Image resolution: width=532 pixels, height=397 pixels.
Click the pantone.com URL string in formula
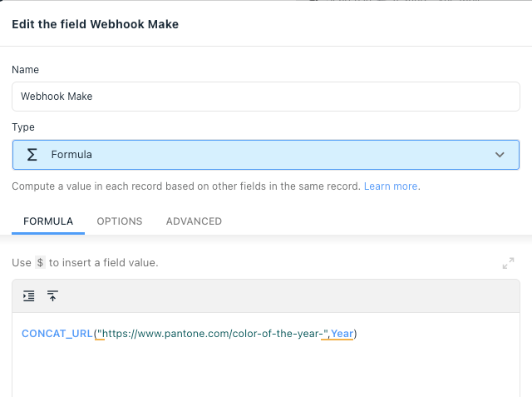tap(213, 334)
